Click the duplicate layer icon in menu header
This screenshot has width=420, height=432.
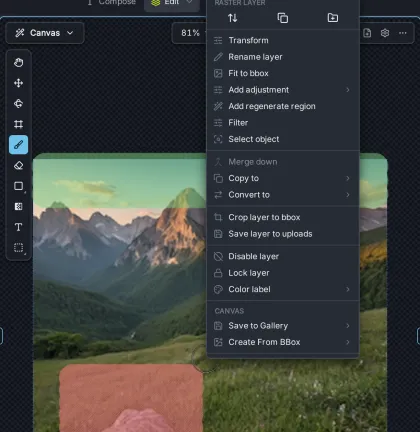coord(283,18)
